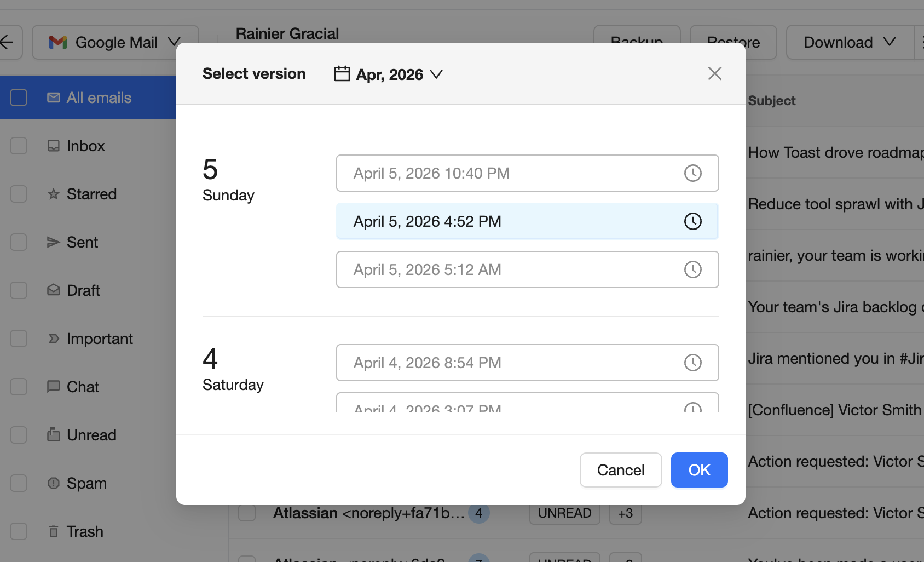This screenshot has width=924, height=562.
Task: Click the Restore button in background toolbar
Action: pos(733,42)
